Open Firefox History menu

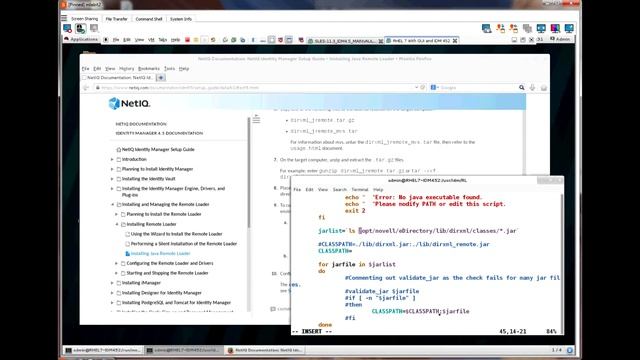[x=127, y=69]
